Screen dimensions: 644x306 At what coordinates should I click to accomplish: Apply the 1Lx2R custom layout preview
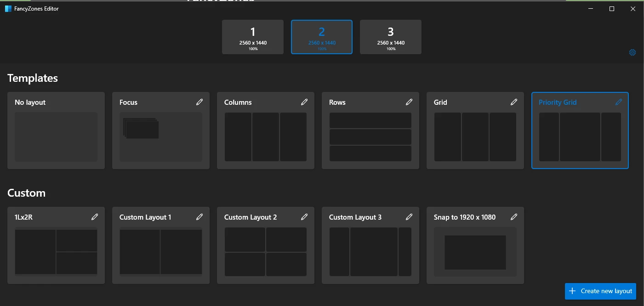(56, 252)
